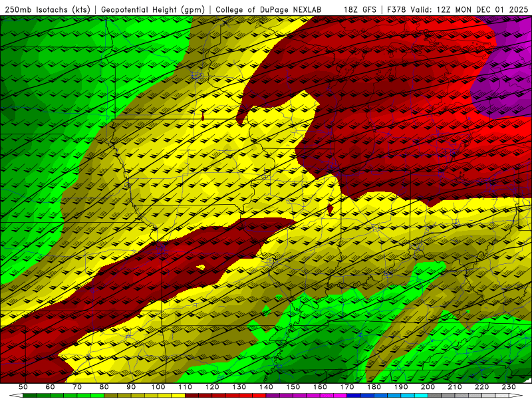Click the "18Z GFS" model run label
The height and width of the screenshot is (399, 532).
(360, 9)
